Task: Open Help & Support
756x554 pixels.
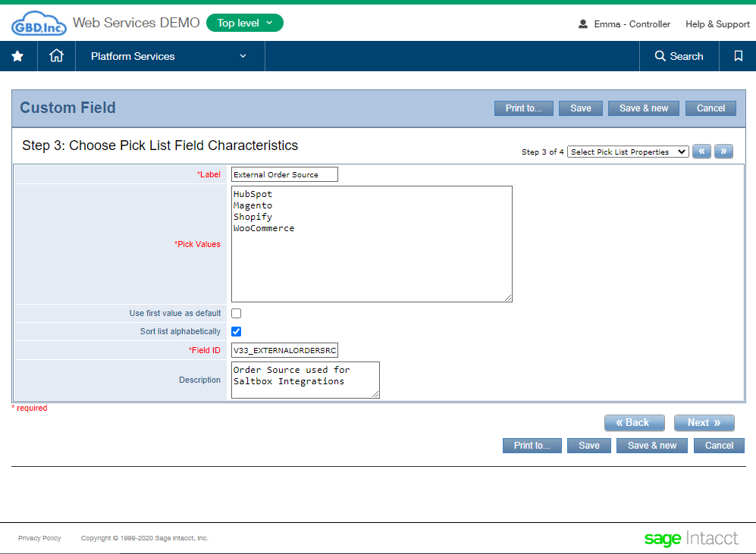Action: click(717, 24)
